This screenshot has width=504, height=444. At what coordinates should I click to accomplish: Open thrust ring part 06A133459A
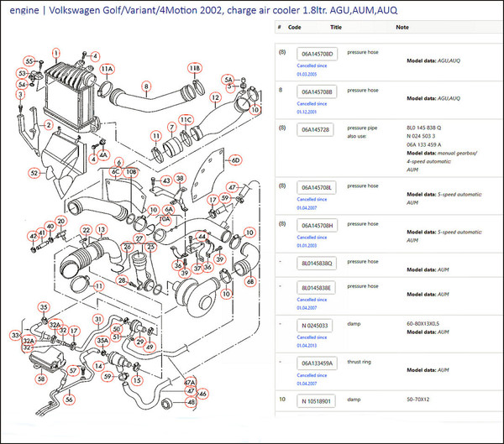318,363
